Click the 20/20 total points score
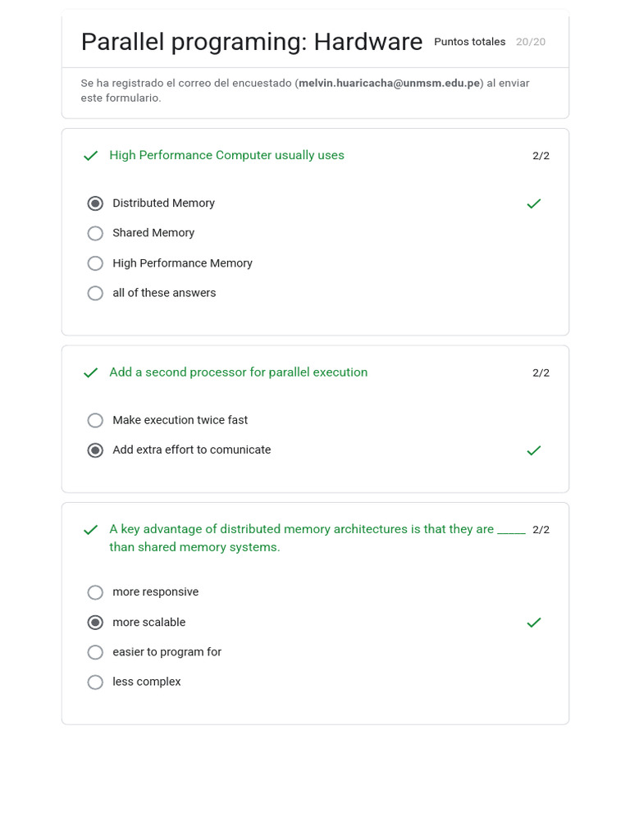630x840 pixels. (x=531, y=42)
